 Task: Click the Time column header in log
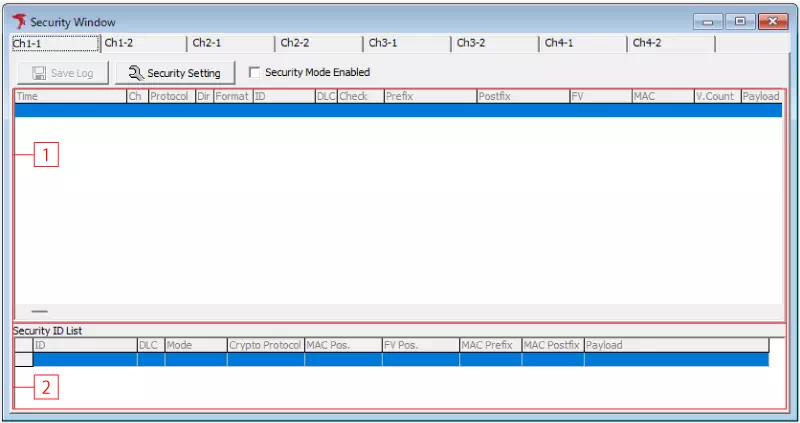coord(71,96)
